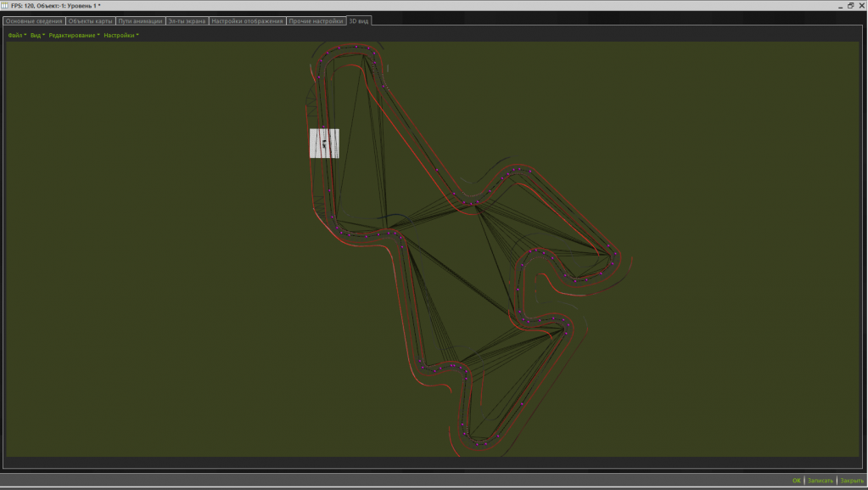Click the Записать button
Image resolution: width=868 pixels, height=490 pixels.
click(x=820, y=481)
